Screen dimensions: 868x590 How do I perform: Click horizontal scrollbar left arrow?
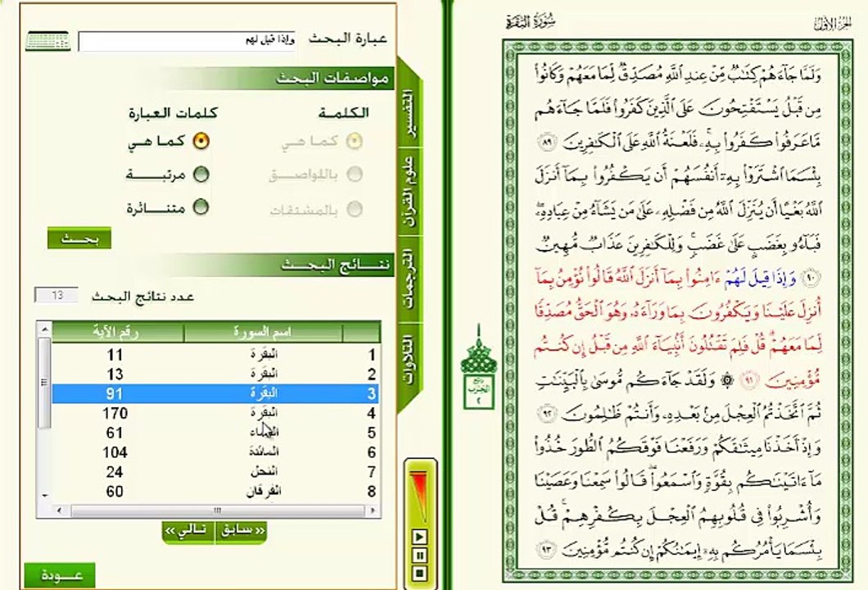click(59, 511)
